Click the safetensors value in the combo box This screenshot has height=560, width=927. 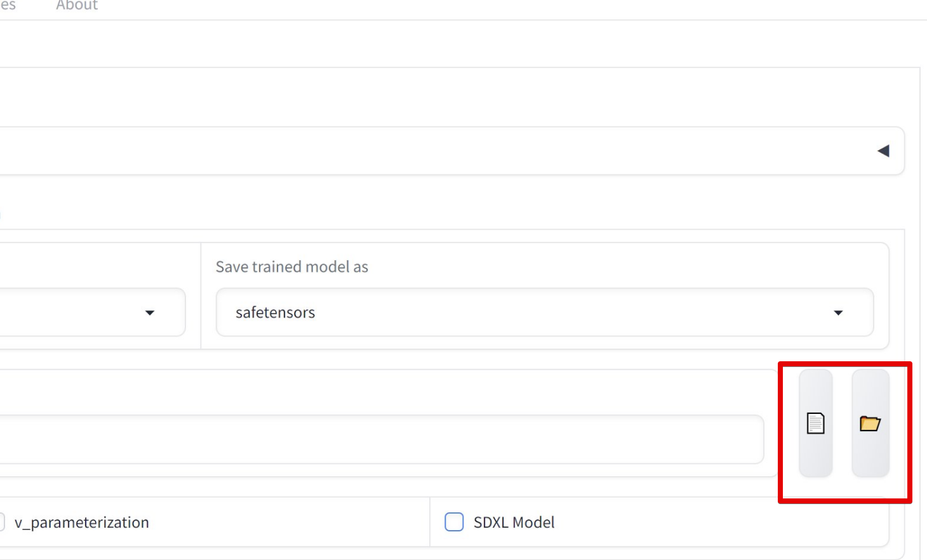275,312
